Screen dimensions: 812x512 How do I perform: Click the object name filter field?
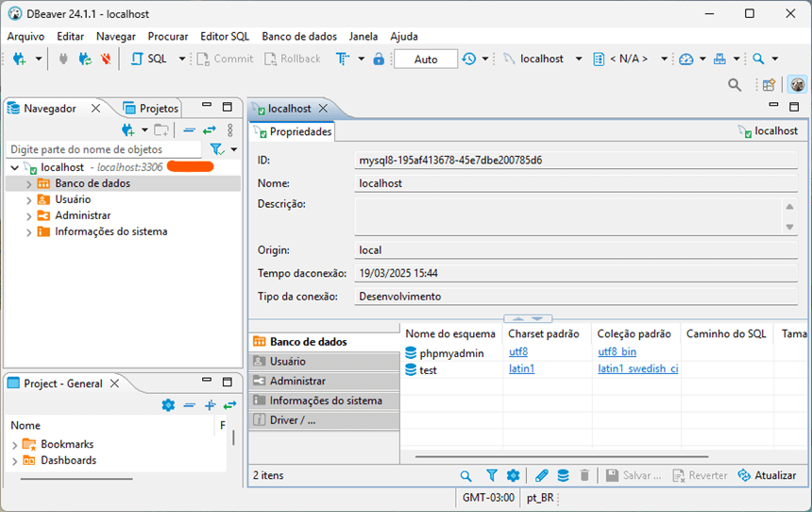[104, 149]
